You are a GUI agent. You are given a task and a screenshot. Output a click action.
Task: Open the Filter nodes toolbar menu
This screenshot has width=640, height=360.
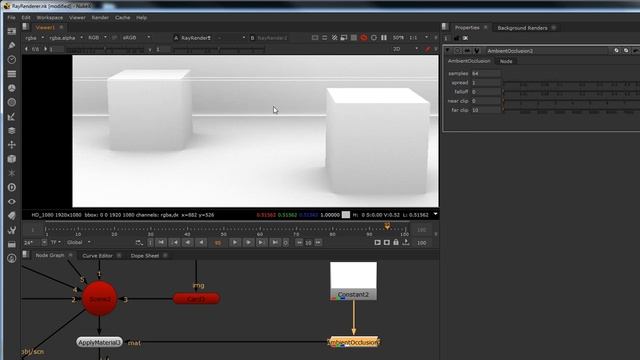click(x=12, y=102)
